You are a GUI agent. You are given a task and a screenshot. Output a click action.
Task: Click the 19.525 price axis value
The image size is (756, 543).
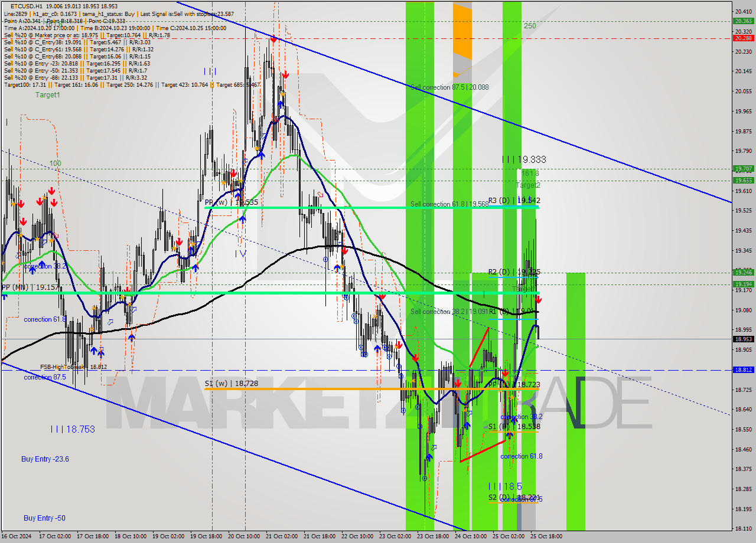(743, 211)
